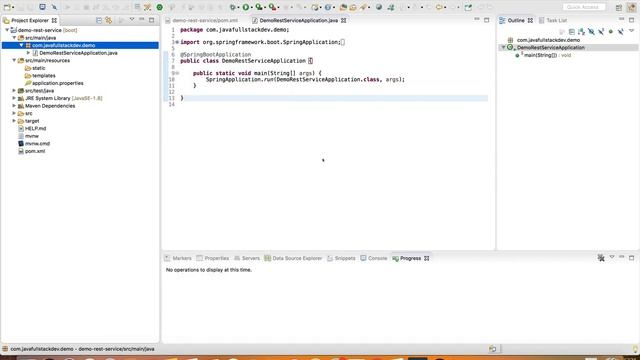640x360 pixels.
Task: Select the static folder
Action: pos(38,68)
